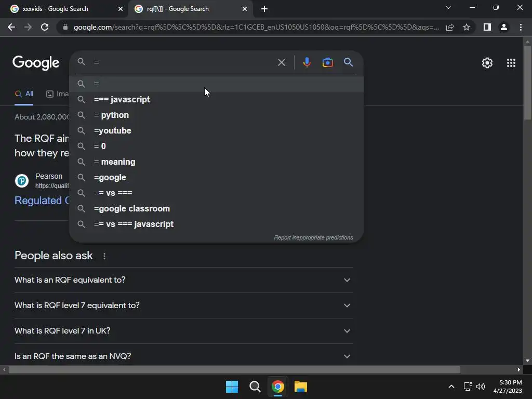Choose suggestion =google classroom
This screenshot has height=399, width=532.
(216, 209)
